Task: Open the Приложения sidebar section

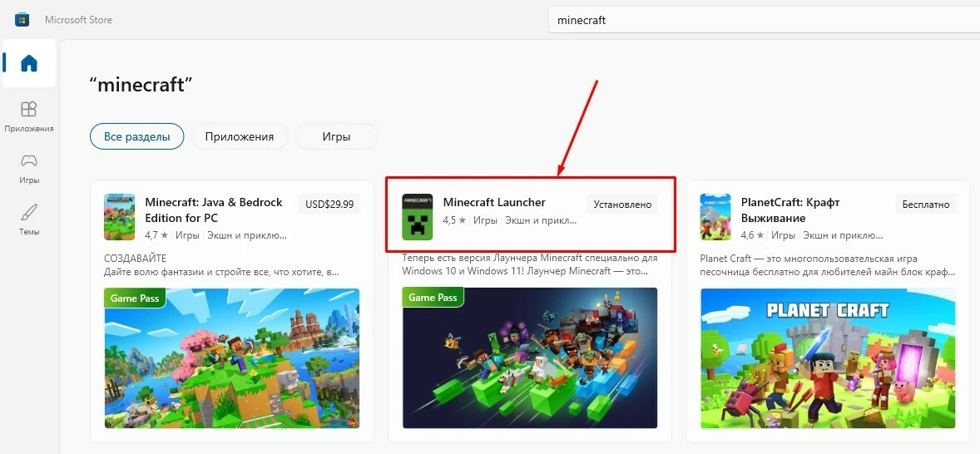Action: pyautogui.click(x=29, y=116)
